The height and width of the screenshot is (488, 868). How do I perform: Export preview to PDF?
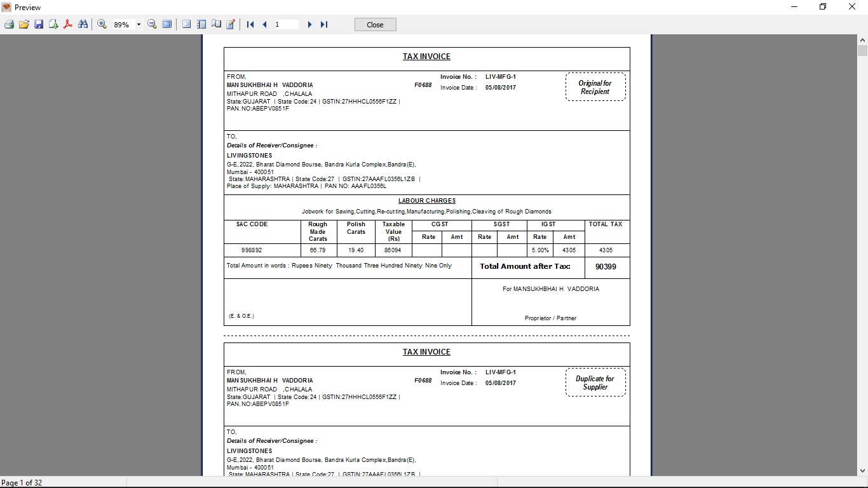tap(68, 25)
